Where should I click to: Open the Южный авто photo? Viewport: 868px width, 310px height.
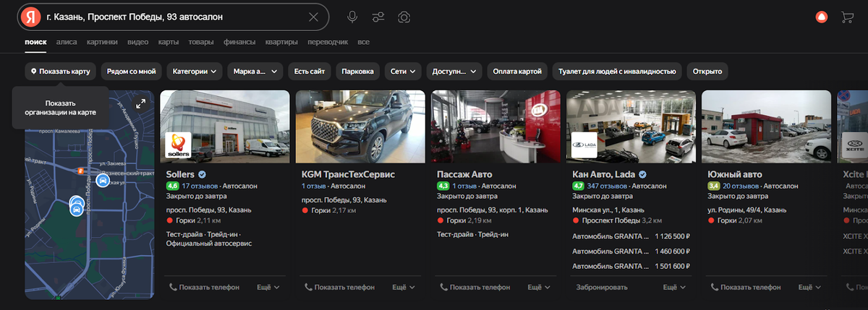pos(767,126)
